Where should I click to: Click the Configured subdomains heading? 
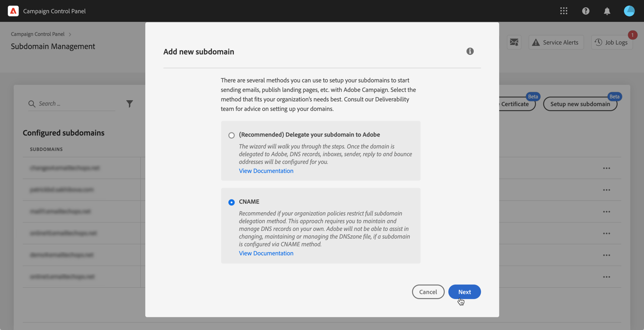point(64,133)
